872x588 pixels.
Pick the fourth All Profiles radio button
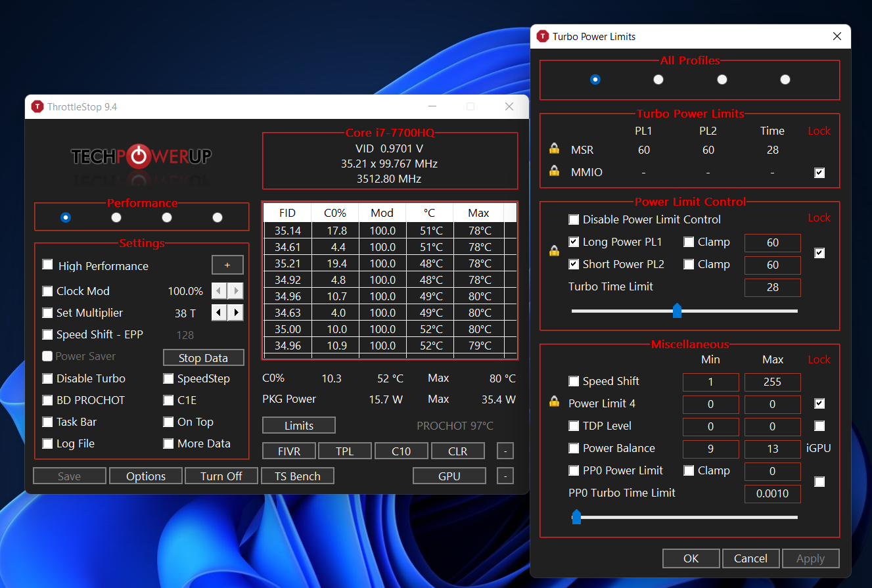click(785, 79)
